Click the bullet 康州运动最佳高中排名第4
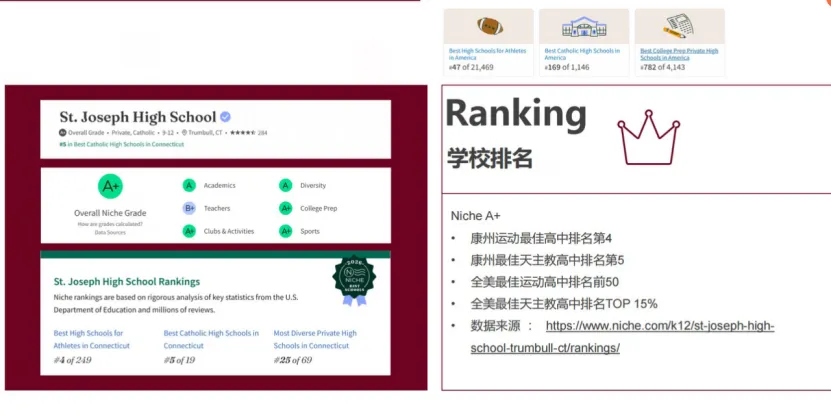 point(541,238)
